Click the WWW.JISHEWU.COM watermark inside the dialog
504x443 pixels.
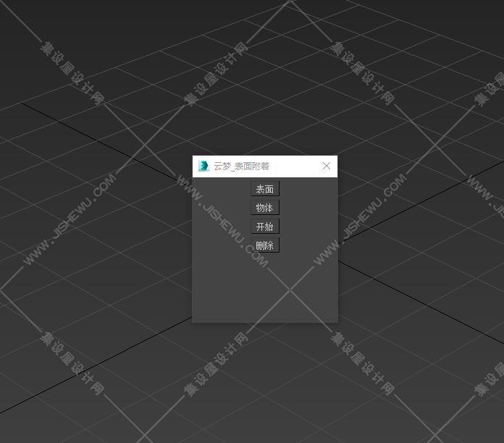point(222,221)
